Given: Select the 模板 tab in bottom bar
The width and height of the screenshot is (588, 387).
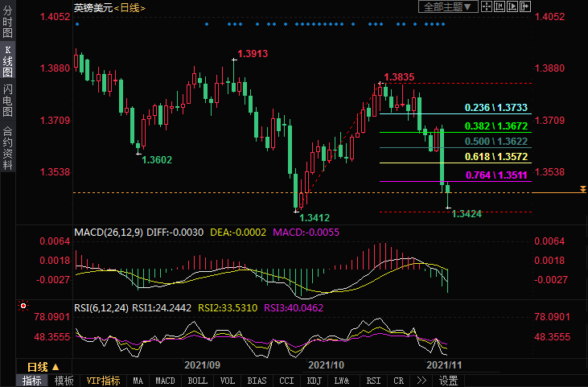Looking at the screenshot, I should [64, 381].
